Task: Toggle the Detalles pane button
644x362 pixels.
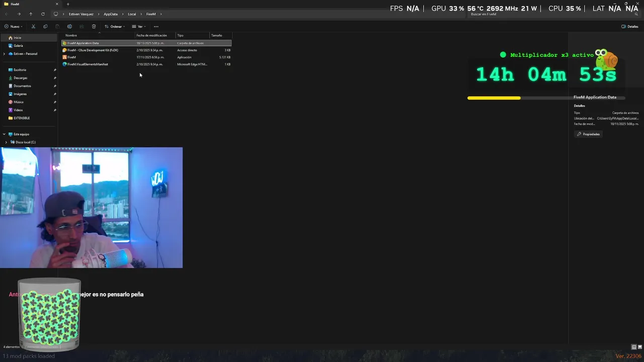Action: (x=630, y=27)
